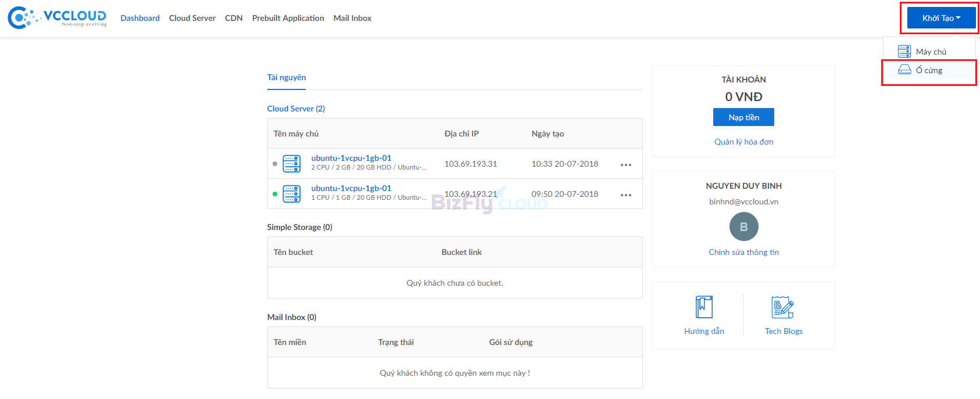Image resolution: width=980 pixels, height=399 pixels.
Task: Click the Quý khách chưa có bucket message
Action: (455, 283)
